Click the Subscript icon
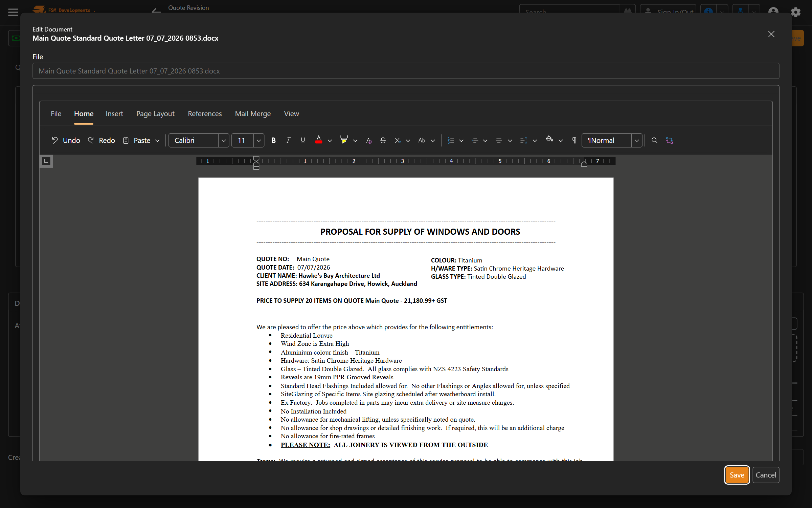This screenshot has height=508, width=812. pos(398,141)
